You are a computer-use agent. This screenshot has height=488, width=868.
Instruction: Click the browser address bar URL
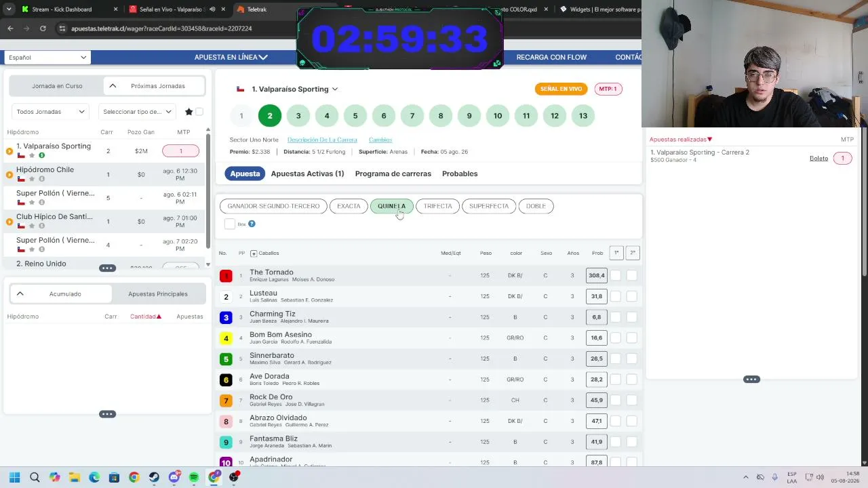click(x=161, y=28)
